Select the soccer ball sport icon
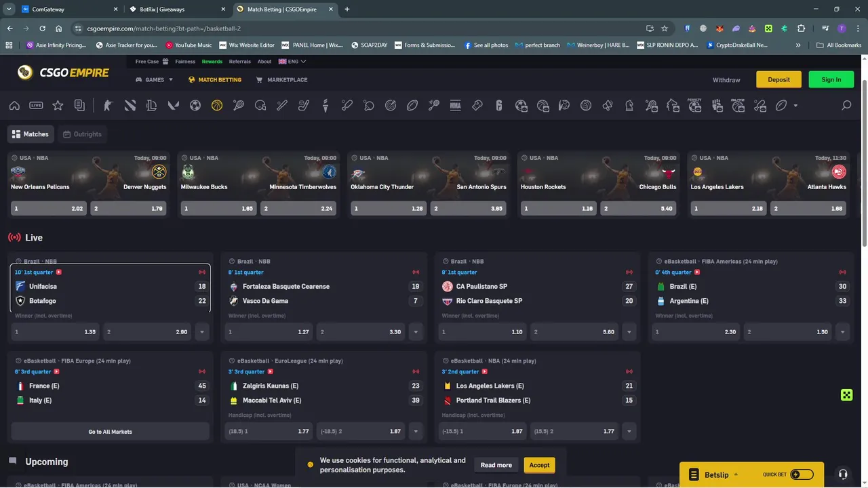The height and width of the screenshot is (488, 868). [195, 106]
